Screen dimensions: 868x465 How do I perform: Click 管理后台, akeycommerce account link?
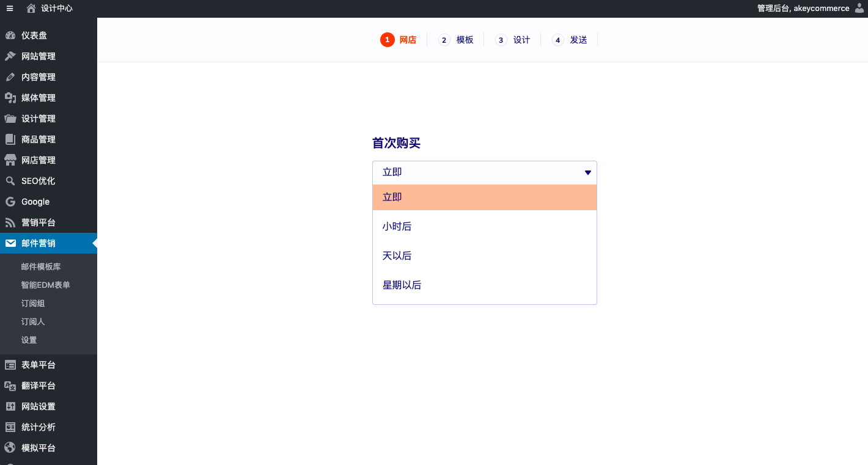tap(803, 9)
